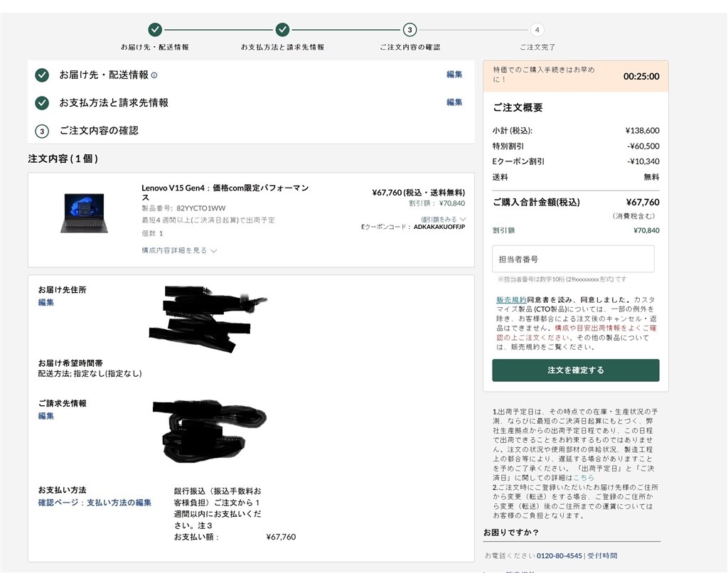728x573 pixels.
Task: Click 配送方法: 指定なし text
Action: coord(90,373)
